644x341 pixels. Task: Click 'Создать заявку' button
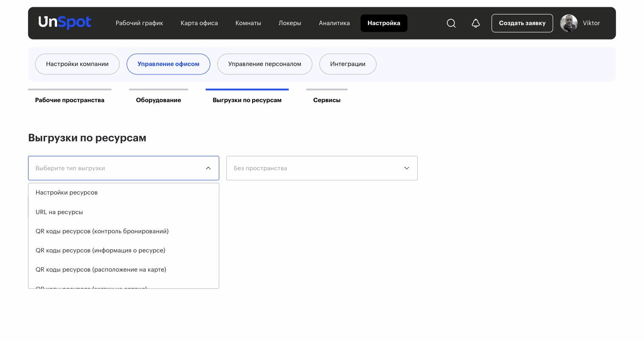click(522, 23)
